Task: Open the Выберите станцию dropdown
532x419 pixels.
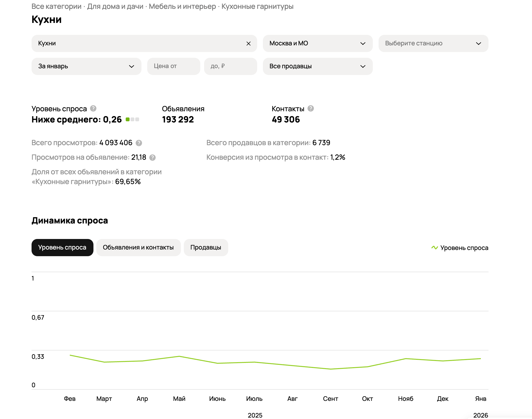Action: click(x=433, y=43)
